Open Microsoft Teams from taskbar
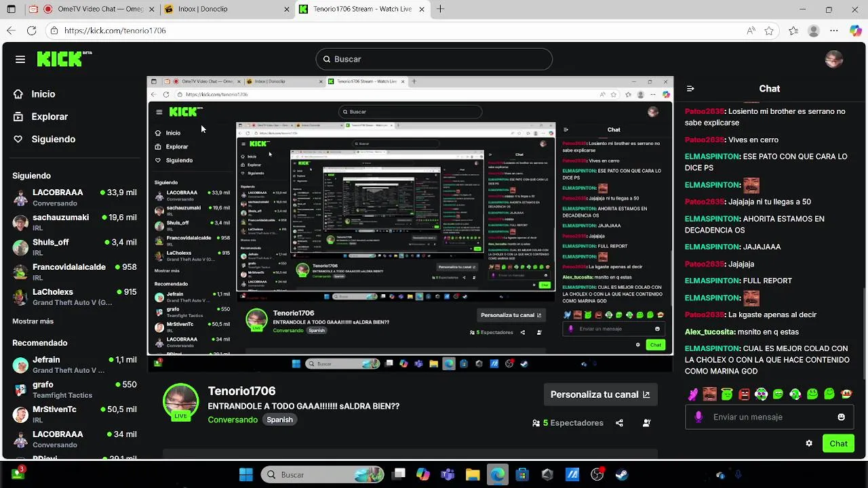 [x=448, y=474]
